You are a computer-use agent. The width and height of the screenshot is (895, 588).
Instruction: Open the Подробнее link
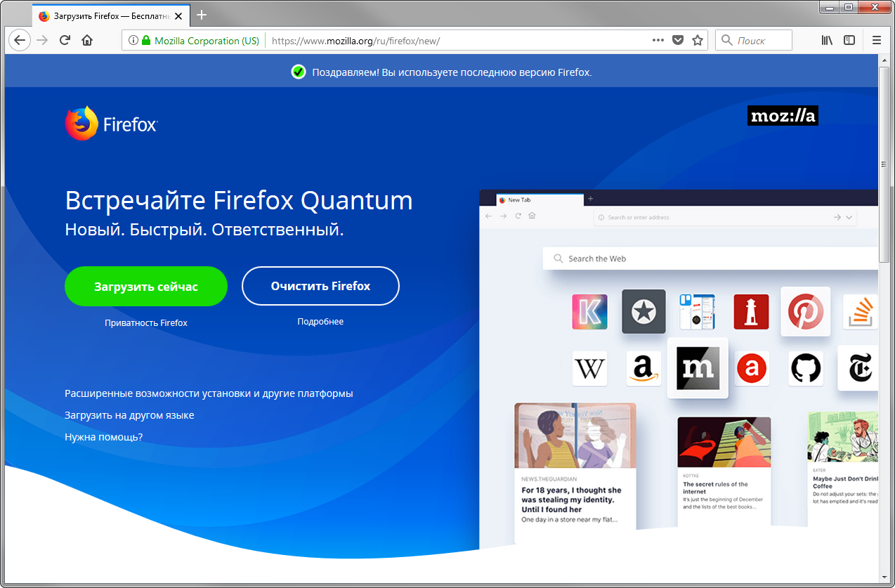[320, 322]
